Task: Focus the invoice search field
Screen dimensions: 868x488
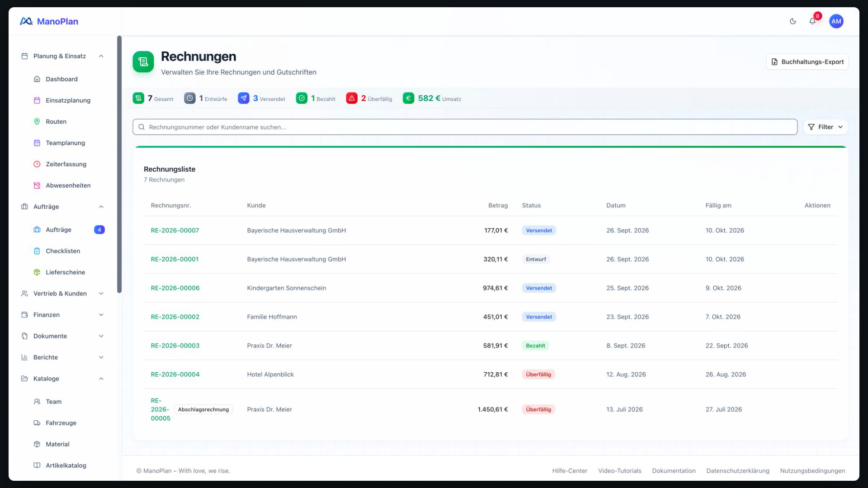Action: pos(465,127)
